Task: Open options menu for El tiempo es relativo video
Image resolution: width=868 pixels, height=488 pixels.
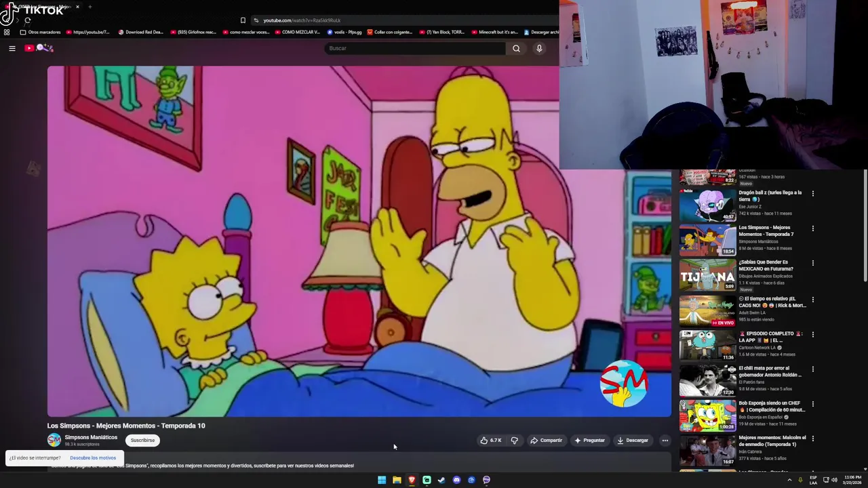Action: point(812,299)
